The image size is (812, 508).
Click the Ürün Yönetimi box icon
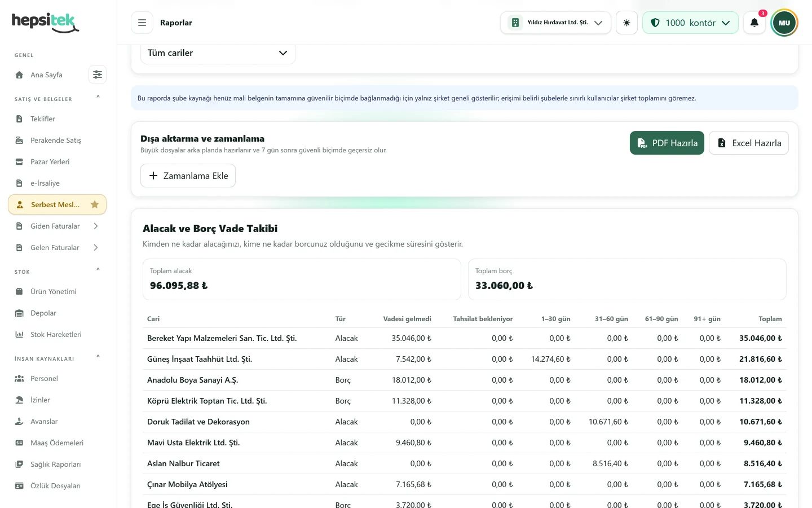click(x=19, y=291)
